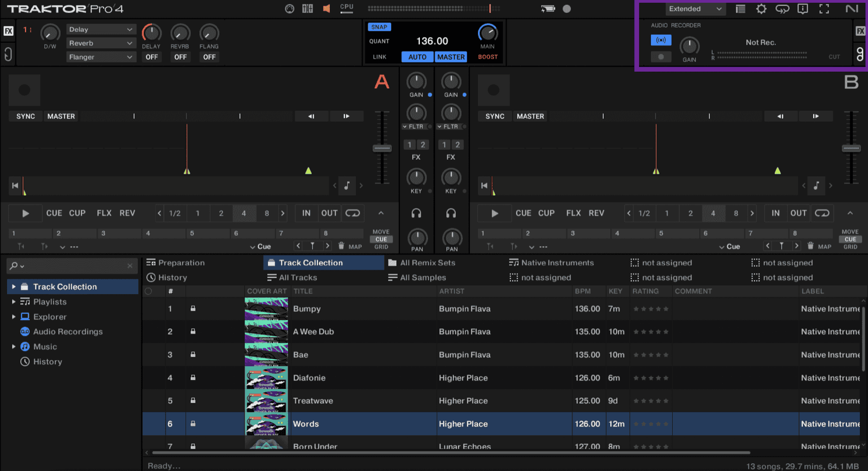Expand the Explorer tree node
The width and height of the screenshot is (868, 471).
click(14, 316)
